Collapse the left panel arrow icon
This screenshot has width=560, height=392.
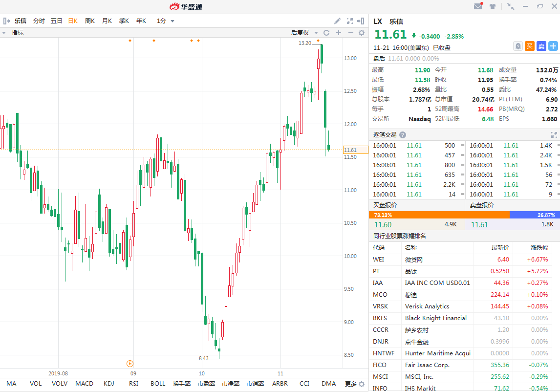coord(6,21)
